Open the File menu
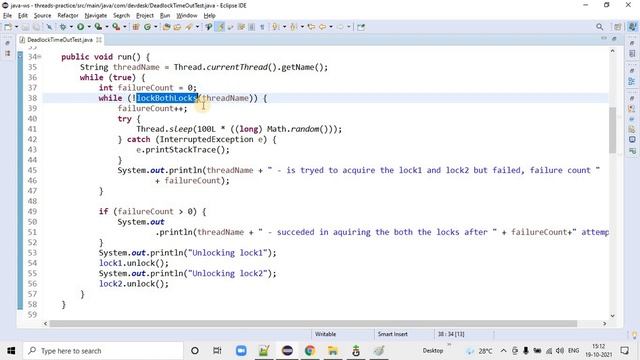 pyautogui.click(x=7, y=16)
